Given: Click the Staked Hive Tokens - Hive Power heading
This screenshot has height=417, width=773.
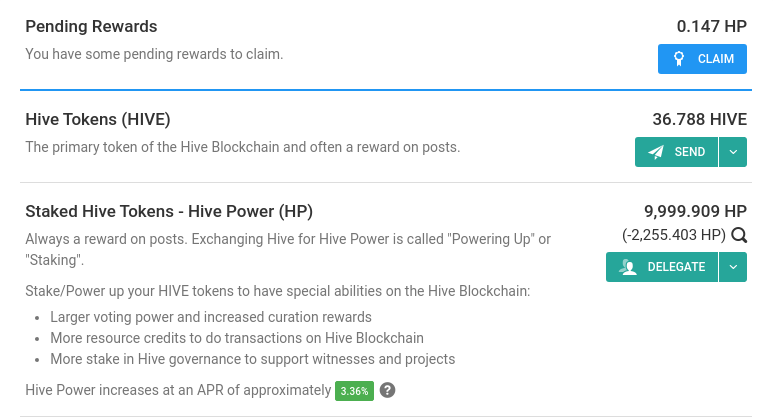Looking at the screenshot, I should 169,211.
